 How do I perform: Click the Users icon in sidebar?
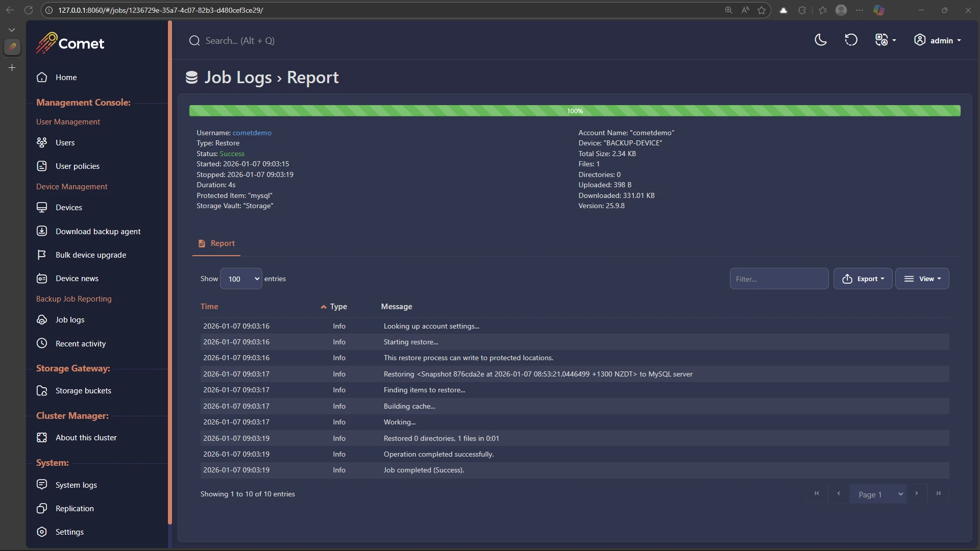42,142
